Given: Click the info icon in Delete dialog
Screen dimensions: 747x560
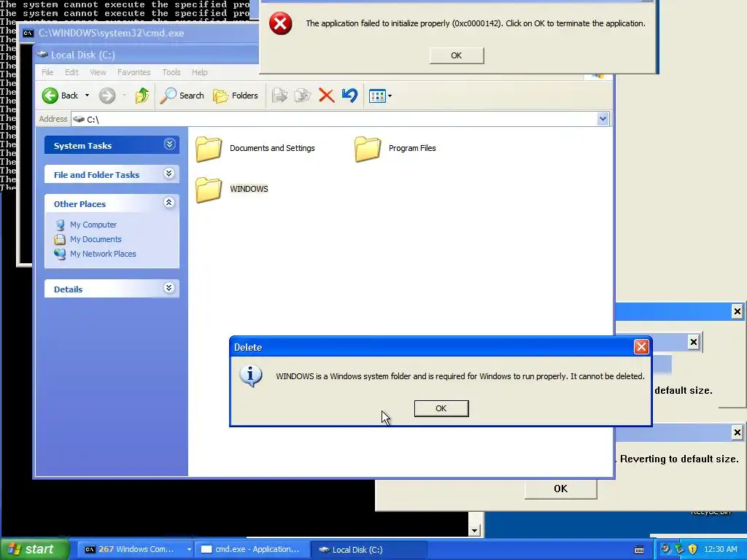Looking at the screenshot, I should pos(251,376).
